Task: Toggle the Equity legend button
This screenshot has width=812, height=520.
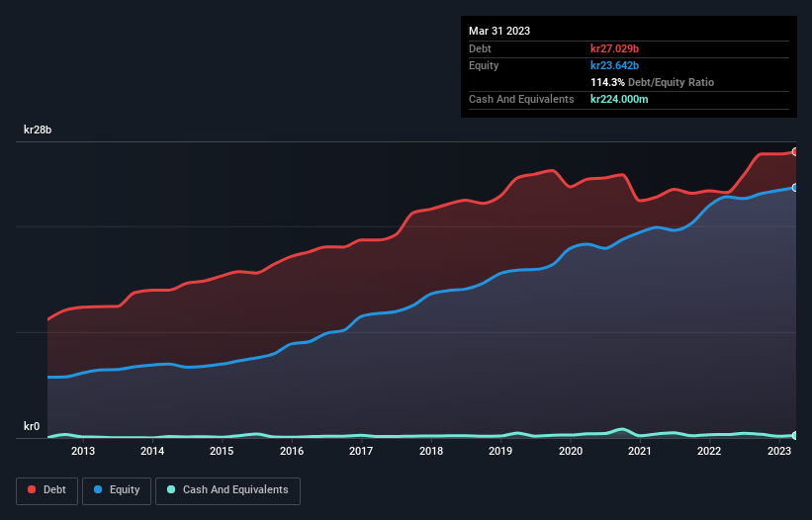Action: coord(117,490)
